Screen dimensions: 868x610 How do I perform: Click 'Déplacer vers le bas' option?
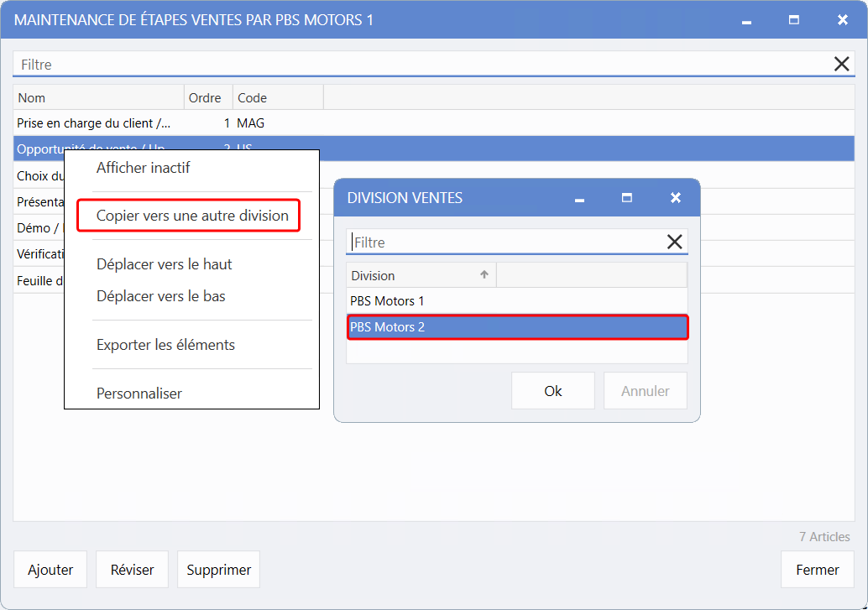pyautogui.click(x=161, y=296)
